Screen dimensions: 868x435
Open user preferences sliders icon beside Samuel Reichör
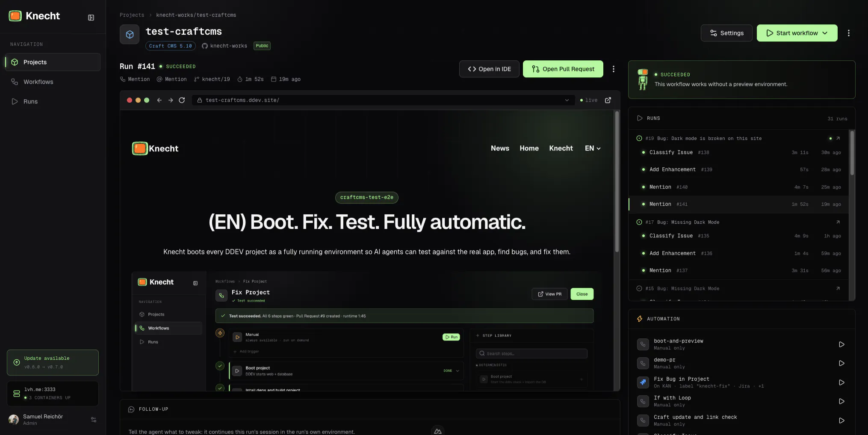tap(94, 420)
